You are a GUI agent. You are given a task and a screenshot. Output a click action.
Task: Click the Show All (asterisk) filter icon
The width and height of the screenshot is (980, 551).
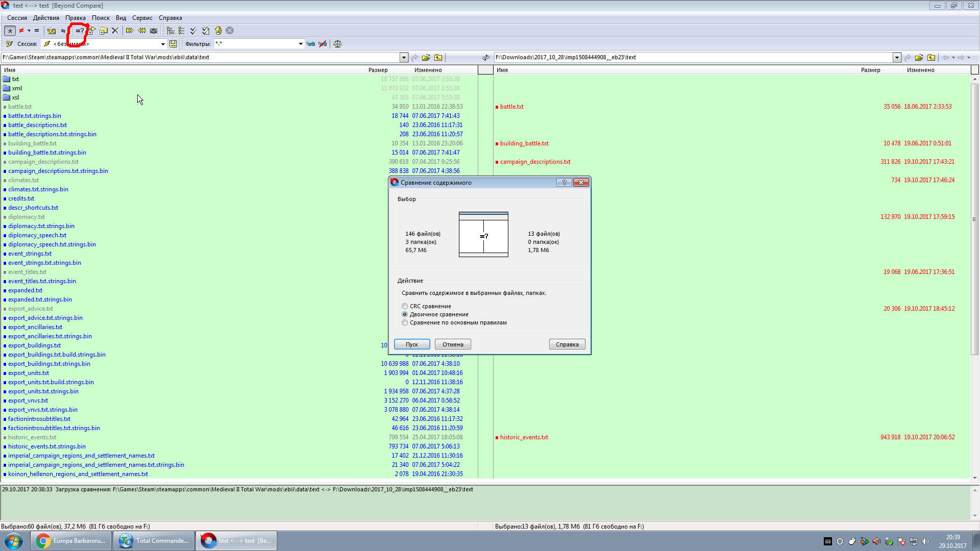pyautogui.click(x=10, y=31)
